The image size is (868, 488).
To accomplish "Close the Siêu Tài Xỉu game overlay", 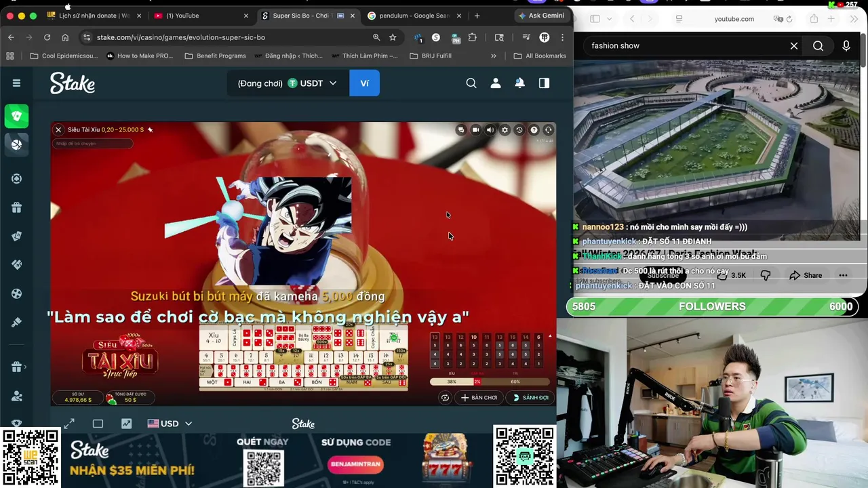I will [58, 129].
